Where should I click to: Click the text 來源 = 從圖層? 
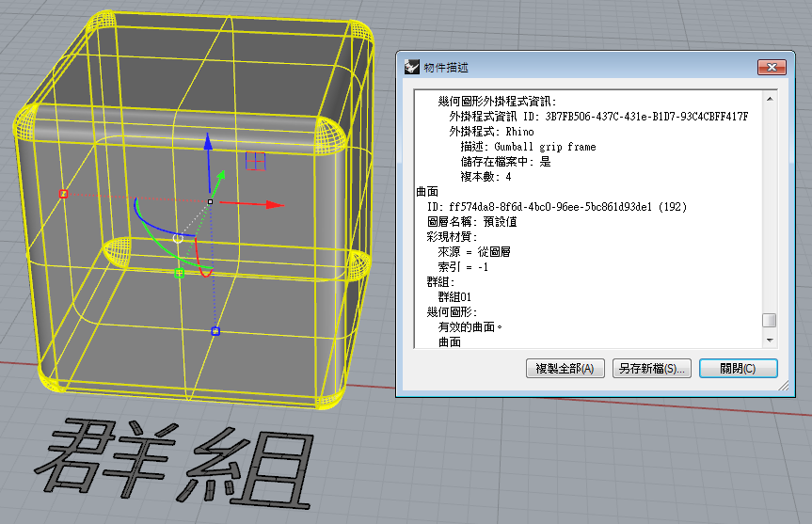pyautogui.click(x=474, y=251)
